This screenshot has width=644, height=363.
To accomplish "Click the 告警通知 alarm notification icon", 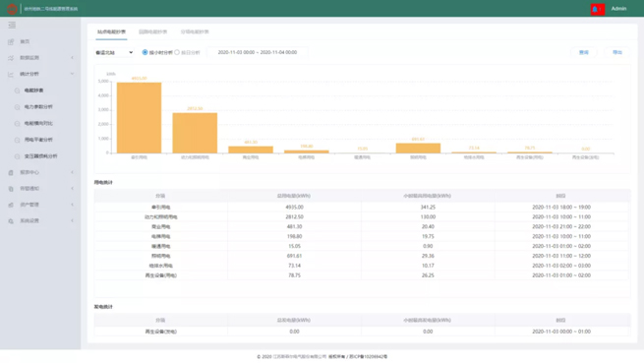I will (11, 189).
